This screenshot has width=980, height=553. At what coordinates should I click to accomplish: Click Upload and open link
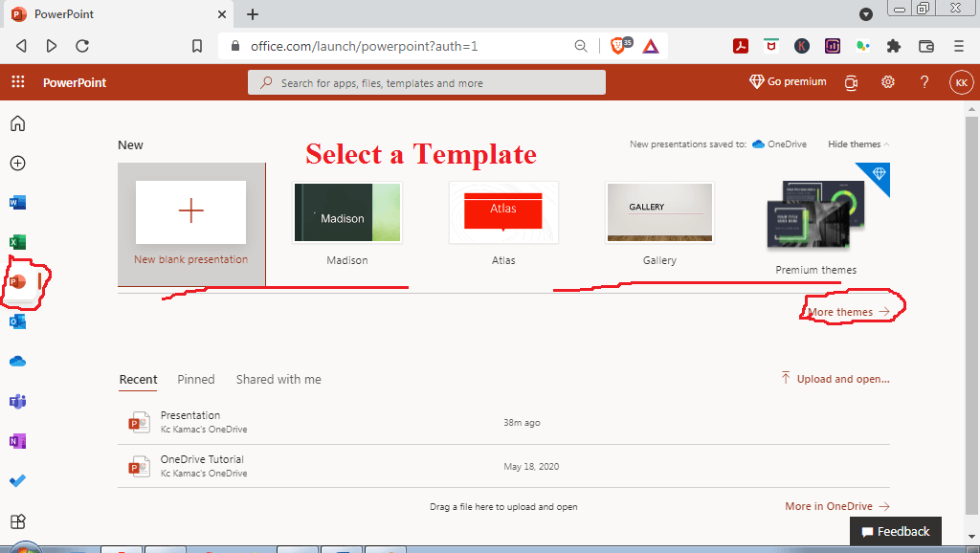click(x=835, y=379)
